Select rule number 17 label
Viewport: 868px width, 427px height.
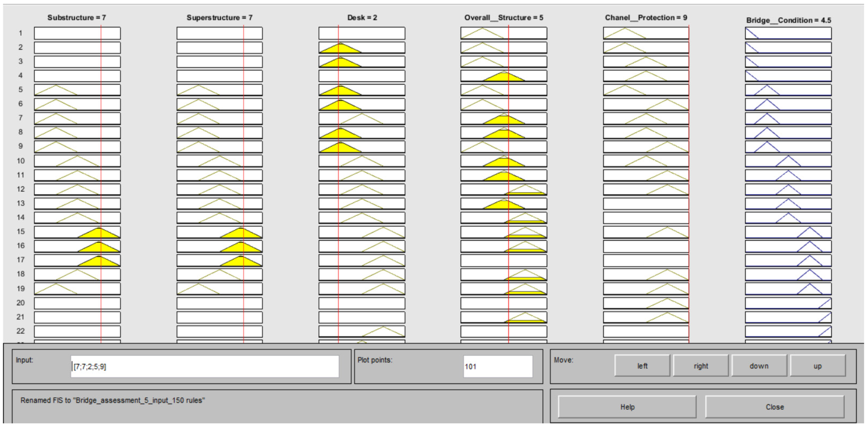21,260
